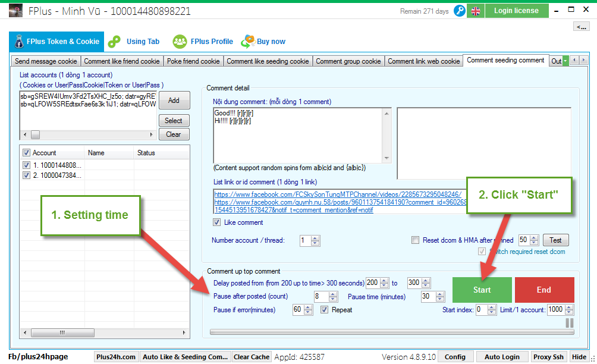Click the blue key license icon
Image resolution: width=597 pixels, height=364 pixels.
460,11
